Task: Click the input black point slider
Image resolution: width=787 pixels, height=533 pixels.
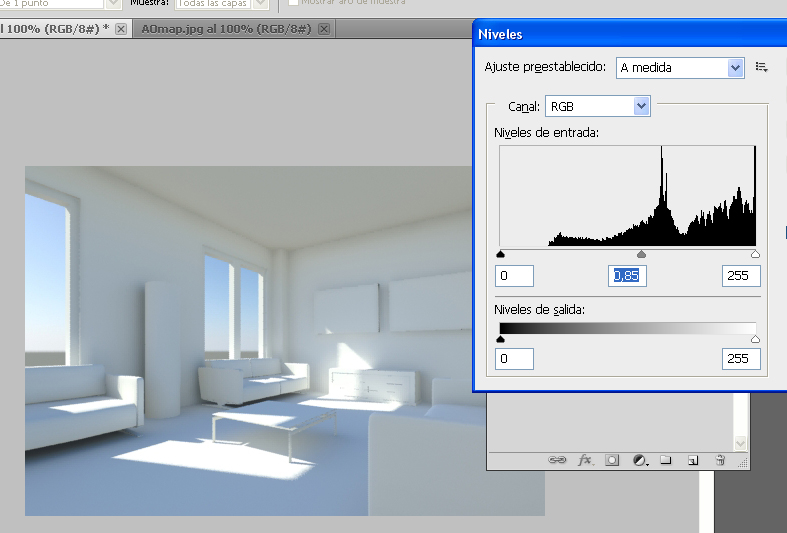Action: 500,254
